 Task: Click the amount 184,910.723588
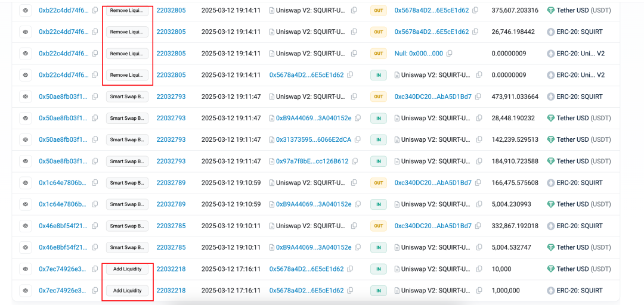pyautogui.click(x=515, y=161)
